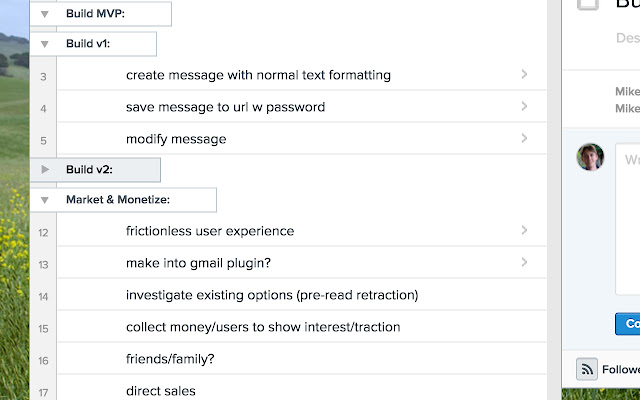Viewport: 640px width, 400px height.
Task: Collapse the Build MVP section triangle
Action: 45,15
